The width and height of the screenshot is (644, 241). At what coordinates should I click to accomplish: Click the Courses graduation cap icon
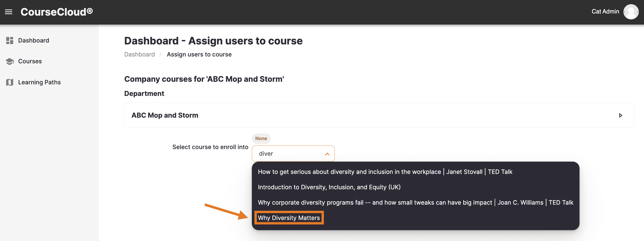click(x=9, y=61)
